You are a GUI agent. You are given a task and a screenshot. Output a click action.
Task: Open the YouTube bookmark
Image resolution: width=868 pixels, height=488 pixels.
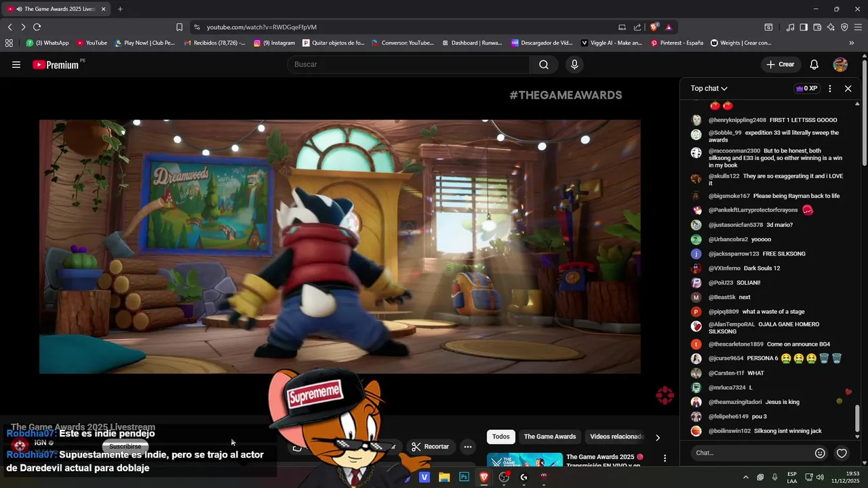tap(92, 43)
